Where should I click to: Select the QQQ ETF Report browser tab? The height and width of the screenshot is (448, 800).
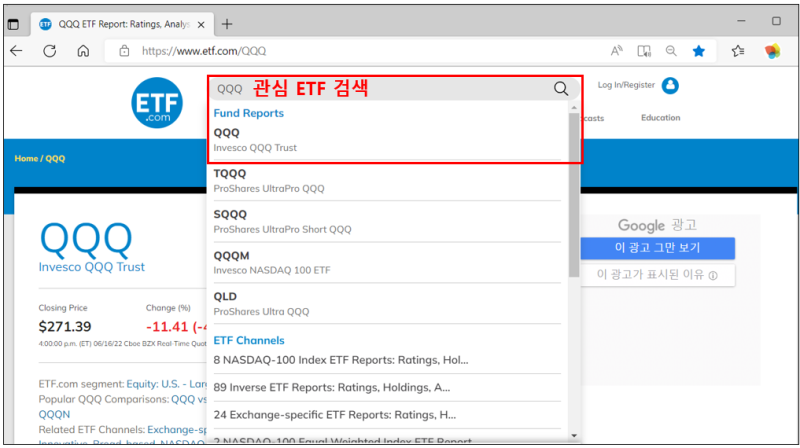123,24
